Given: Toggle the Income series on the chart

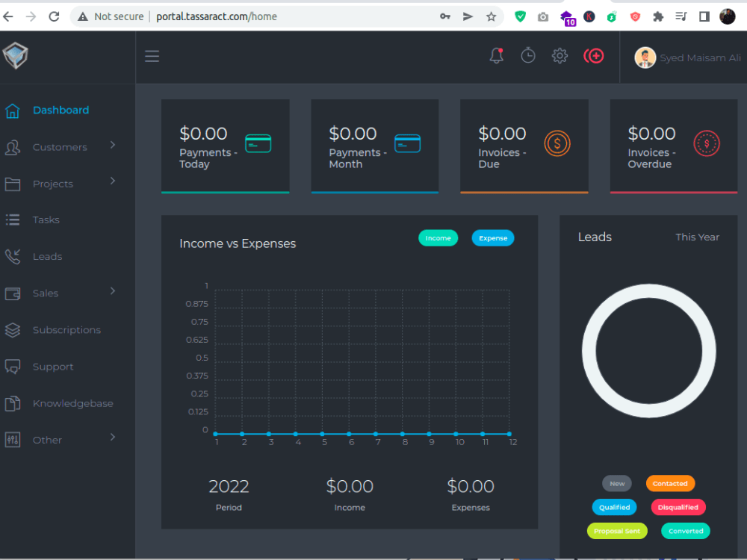Looking at the screenshot, I should click(438, 237).
